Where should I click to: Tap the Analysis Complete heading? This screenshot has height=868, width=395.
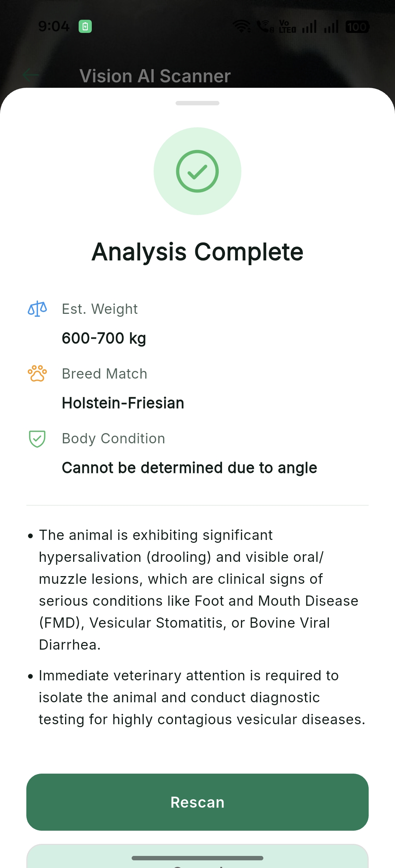click(x=197, y=252)
